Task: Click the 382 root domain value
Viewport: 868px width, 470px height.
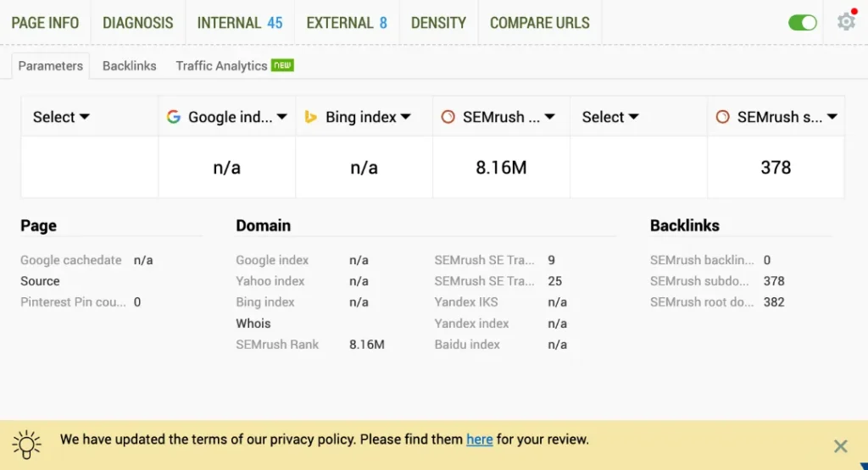Action: pyautogui.click(x=774, y=302)
